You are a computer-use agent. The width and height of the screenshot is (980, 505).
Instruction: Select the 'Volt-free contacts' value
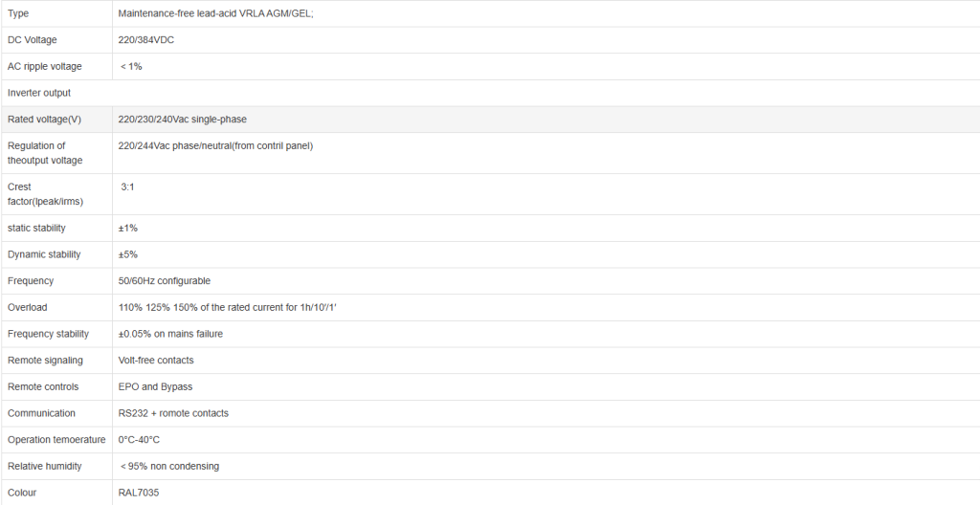click(x=156, y=361)
